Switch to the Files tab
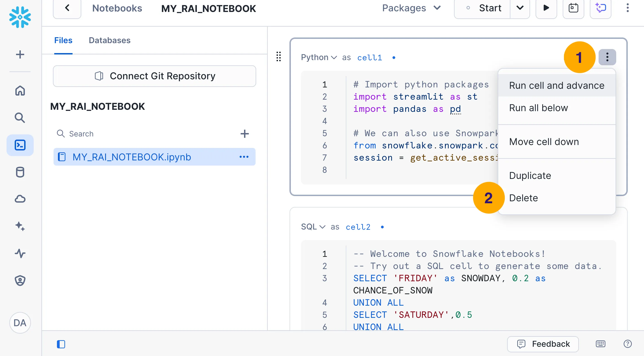The width and height of the screenshot is (644, 356). 63,40
